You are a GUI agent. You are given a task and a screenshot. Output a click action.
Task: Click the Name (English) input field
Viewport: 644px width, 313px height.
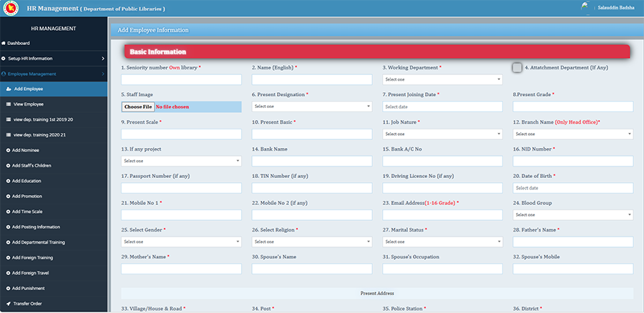pos(312,79)
